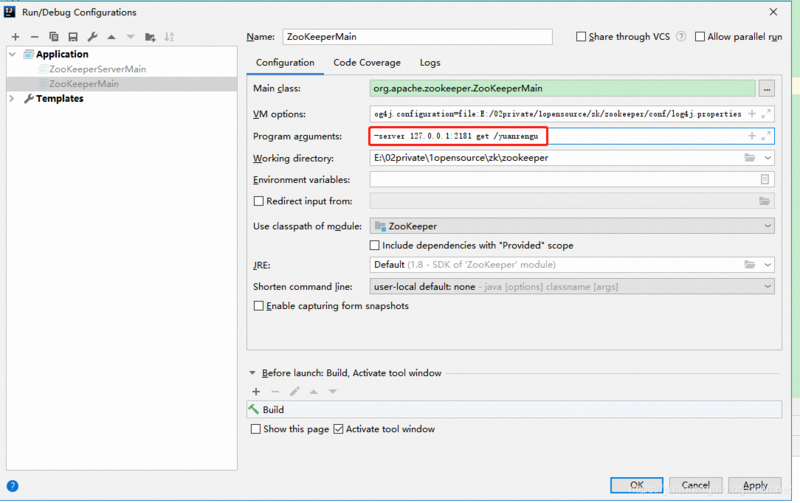Switch to Configuration tab

pos(285,63)
